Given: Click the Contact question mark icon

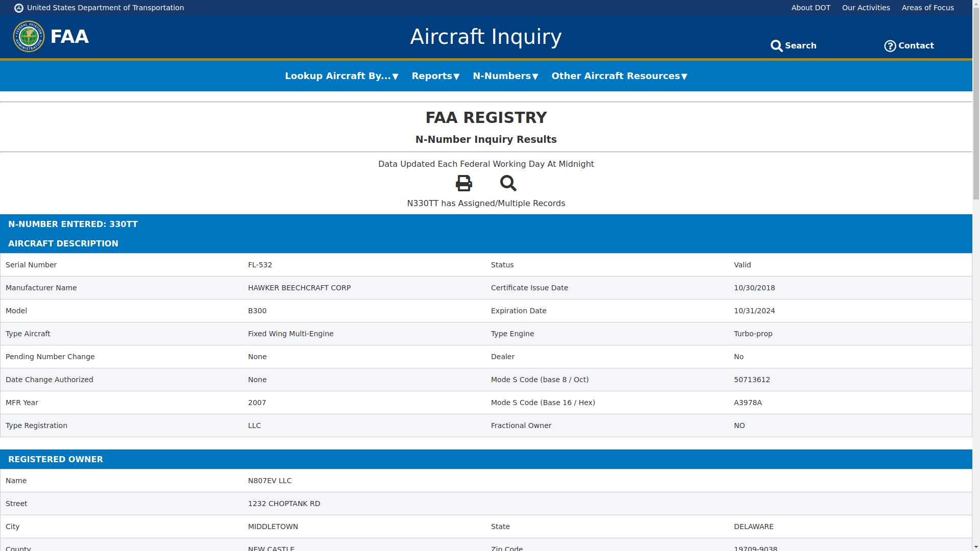Looking at the screenshot, I should click(890, 46).
